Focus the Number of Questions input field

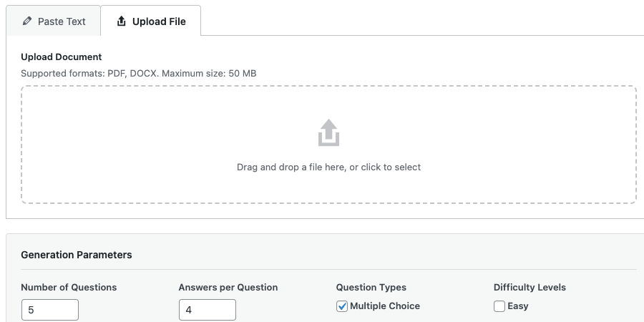click(x=50, y=310)
